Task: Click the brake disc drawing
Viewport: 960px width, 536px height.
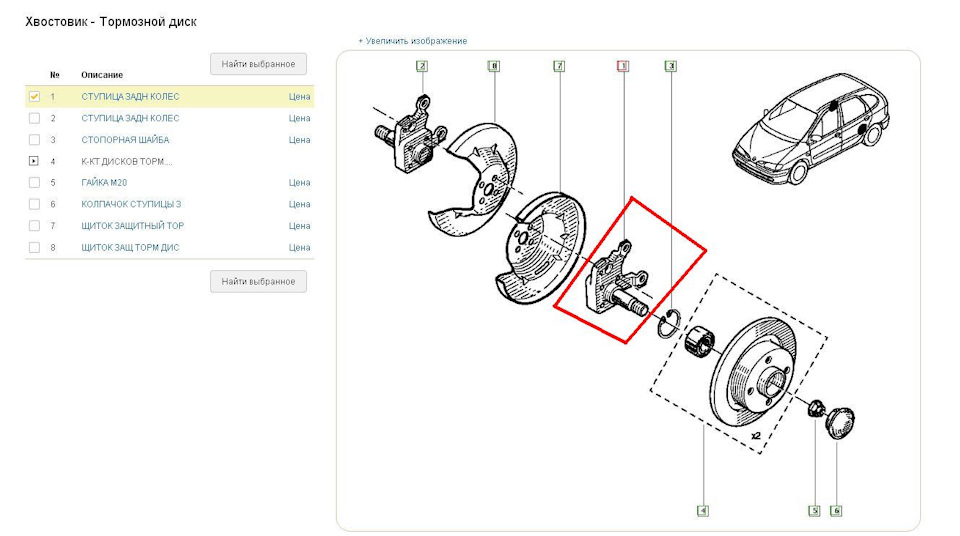Action: pyautogui.click(x=754, y=371)
